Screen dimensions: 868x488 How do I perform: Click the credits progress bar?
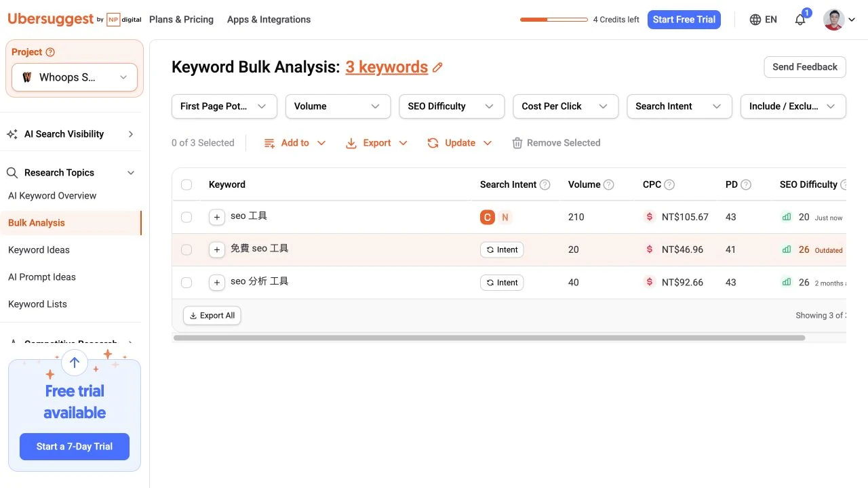pos(554,20)
